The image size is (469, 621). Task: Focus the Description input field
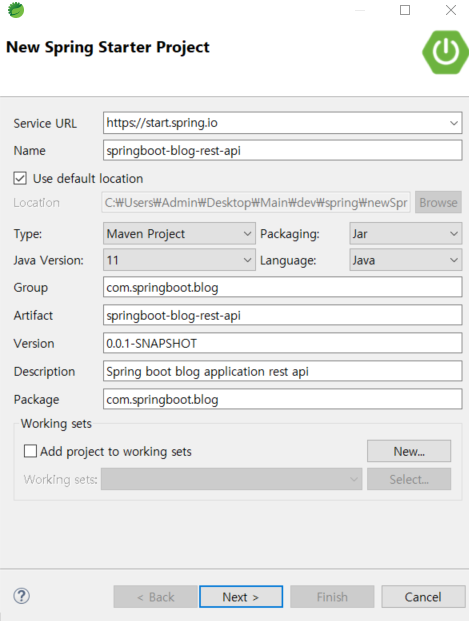(x=282, y=371)
